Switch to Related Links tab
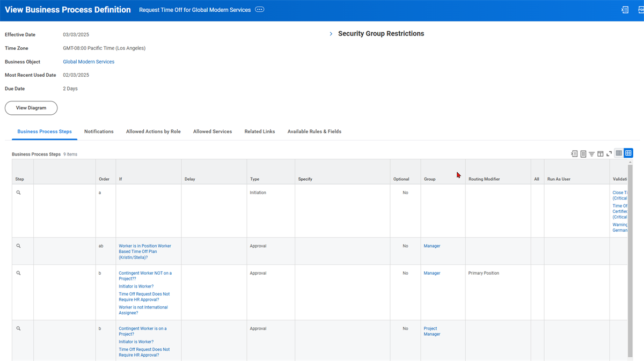644x361 pixels. (x=260, y=131)
